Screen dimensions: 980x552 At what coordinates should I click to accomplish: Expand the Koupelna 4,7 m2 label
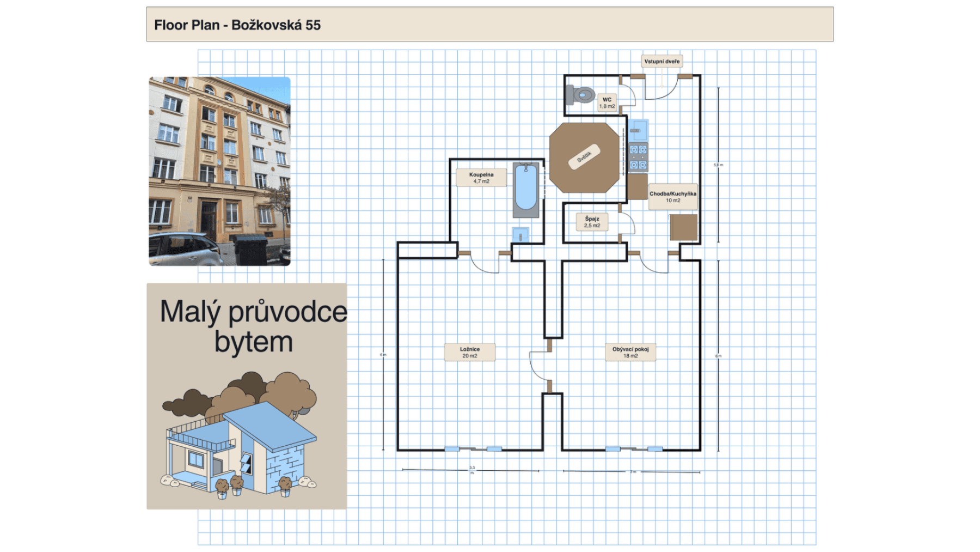tap(481, 178)
